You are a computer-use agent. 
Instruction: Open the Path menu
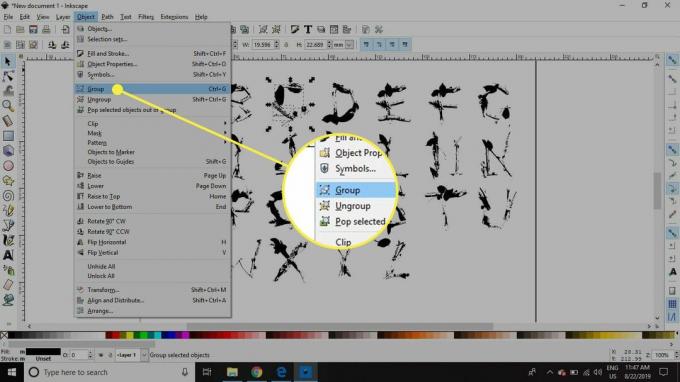click(107, 17)
